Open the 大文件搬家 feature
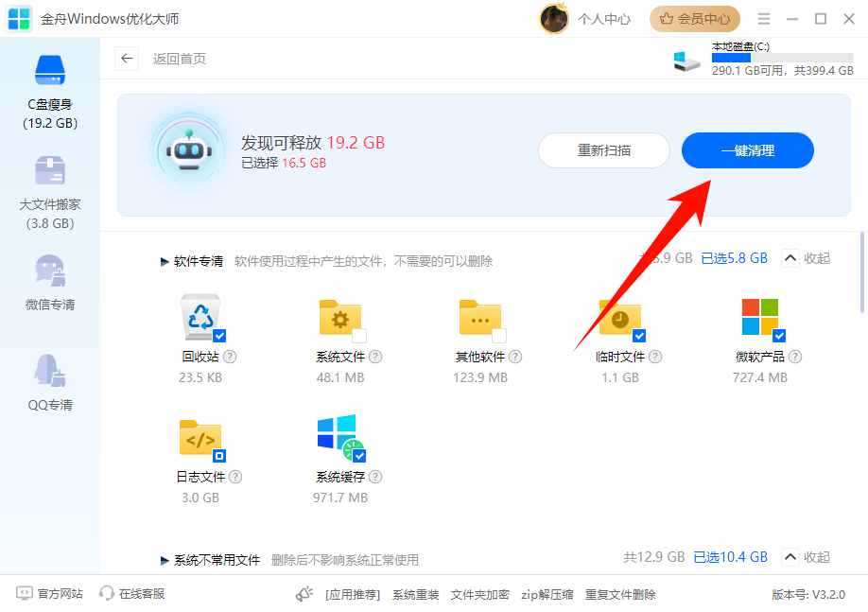 point(49,189)
